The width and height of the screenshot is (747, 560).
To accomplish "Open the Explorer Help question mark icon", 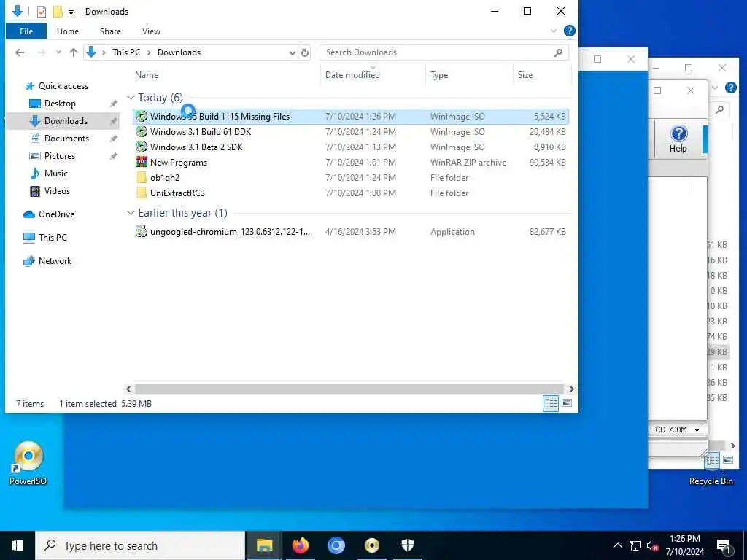I will [569, 31].
